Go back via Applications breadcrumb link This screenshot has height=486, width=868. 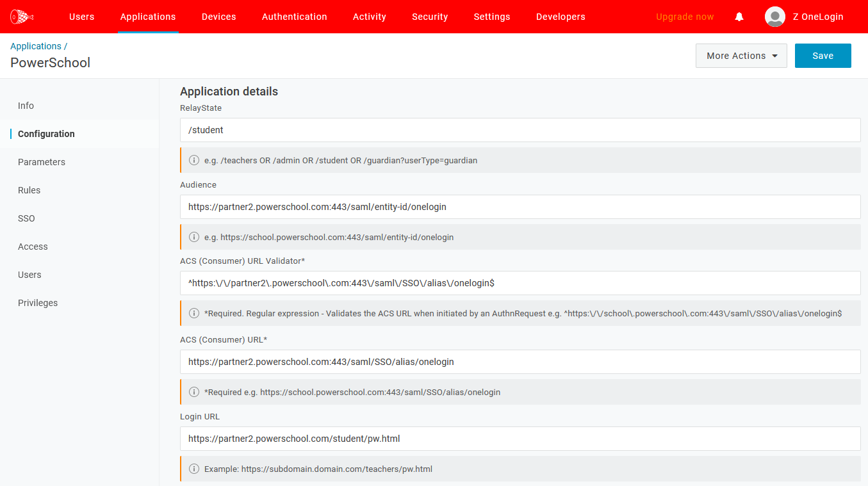point(36,46)
